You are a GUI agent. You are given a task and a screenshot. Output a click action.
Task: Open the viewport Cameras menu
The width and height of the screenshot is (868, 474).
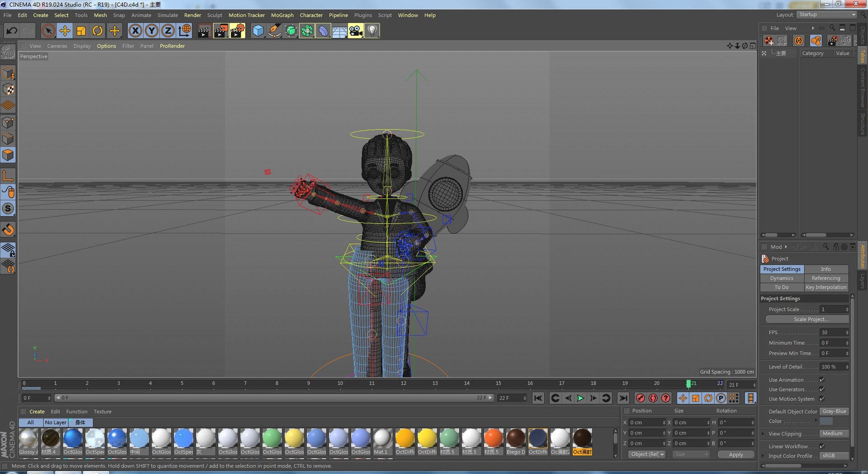click(57, 46)
